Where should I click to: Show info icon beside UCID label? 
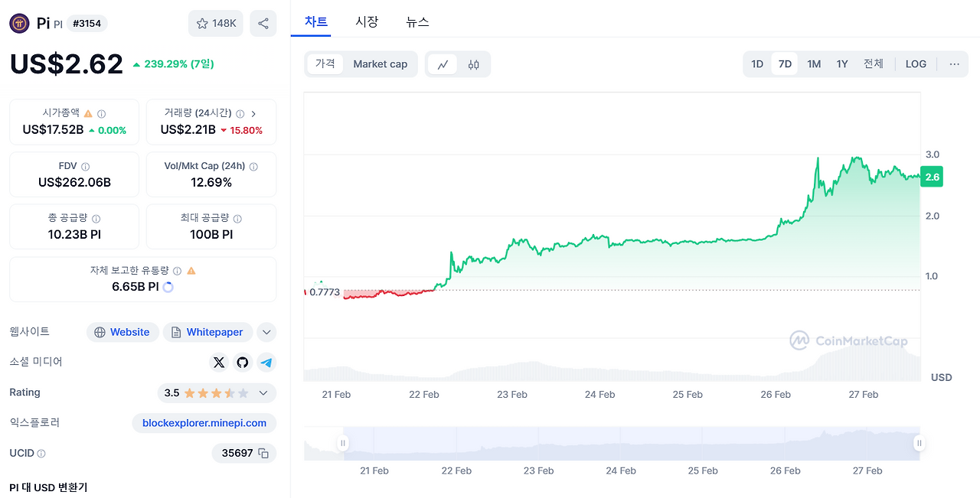41,454
